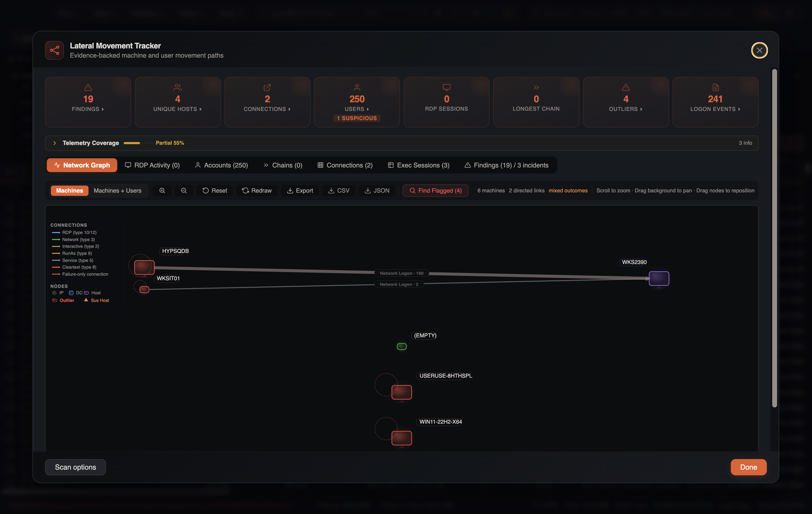Switch to the Accounts (250) tab
The image size is (812, 514).
coord(221,165)
